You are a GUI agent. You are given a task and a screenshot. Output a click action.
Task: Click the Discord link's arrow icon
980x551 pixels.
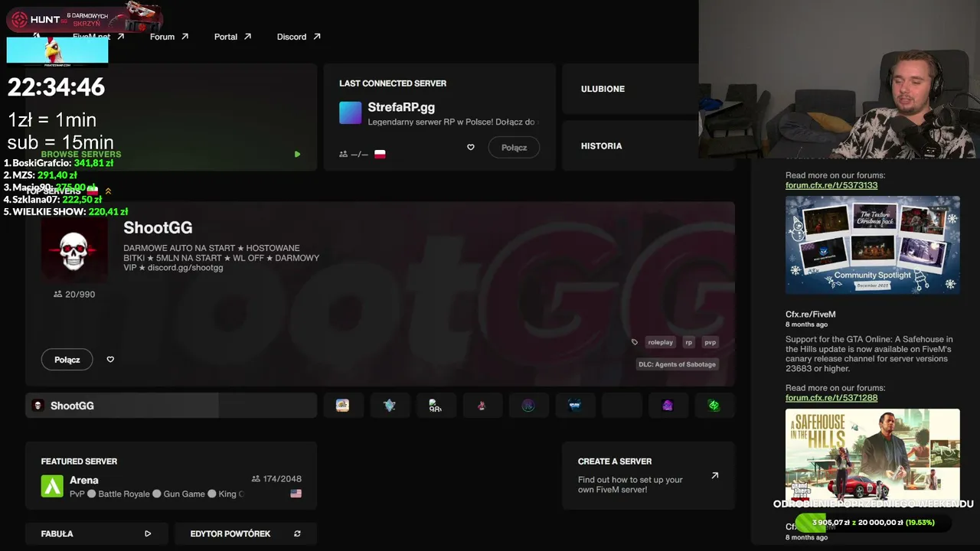click(317, 37)
